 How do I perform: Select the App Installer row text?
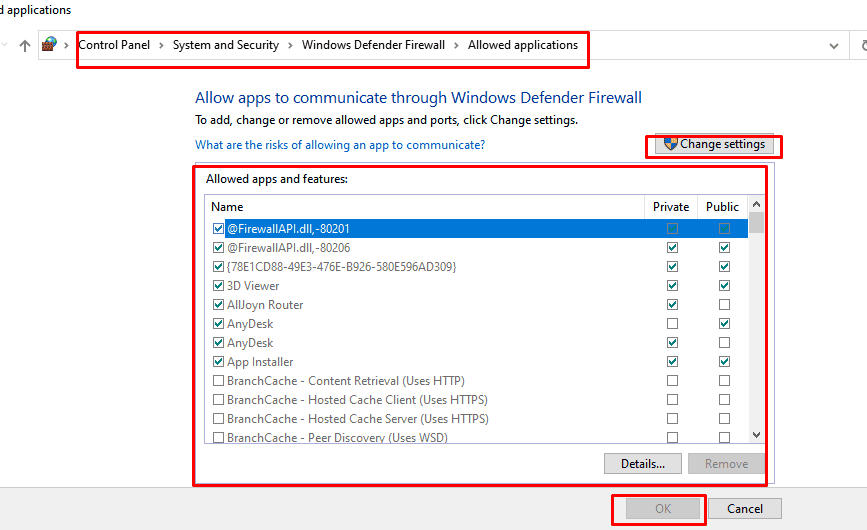260,362
